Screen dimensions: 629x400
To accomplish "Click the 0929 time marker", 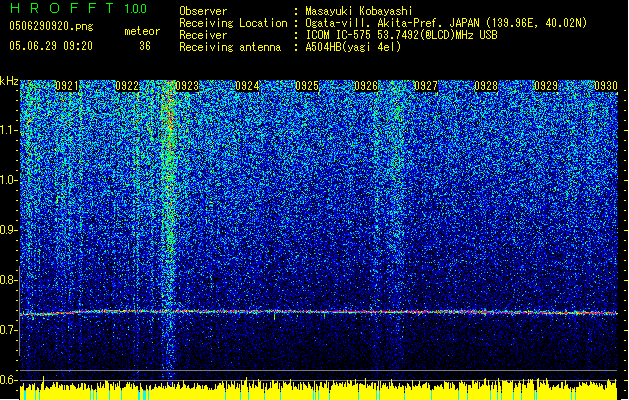I will (546, 86).
